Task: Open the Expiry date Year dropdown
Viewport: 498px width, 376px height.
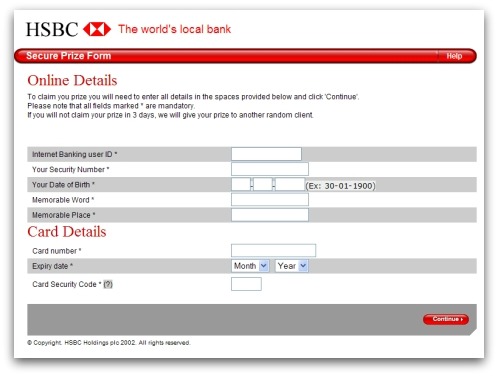Action: (x=291, y=266)
